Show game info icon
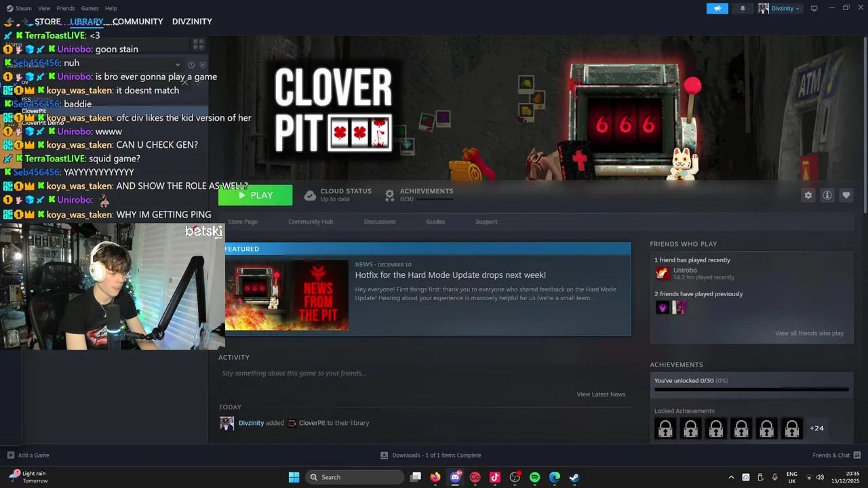 (x=827, y=195)
